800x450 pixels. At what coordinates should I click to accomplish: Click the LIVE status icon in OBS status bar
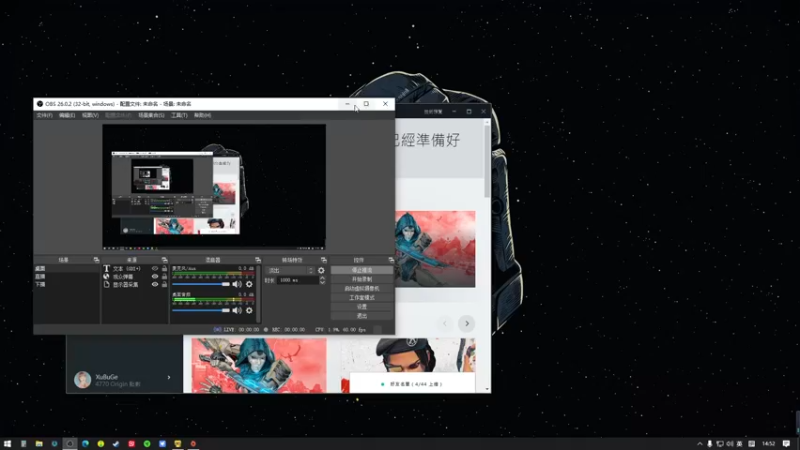(217, 330)
